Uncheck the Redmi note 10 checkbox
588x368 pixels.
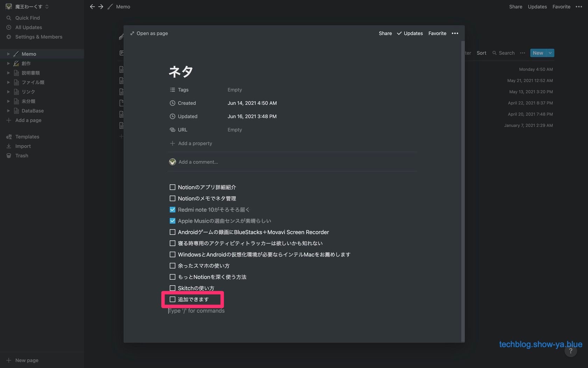[172, 210]
